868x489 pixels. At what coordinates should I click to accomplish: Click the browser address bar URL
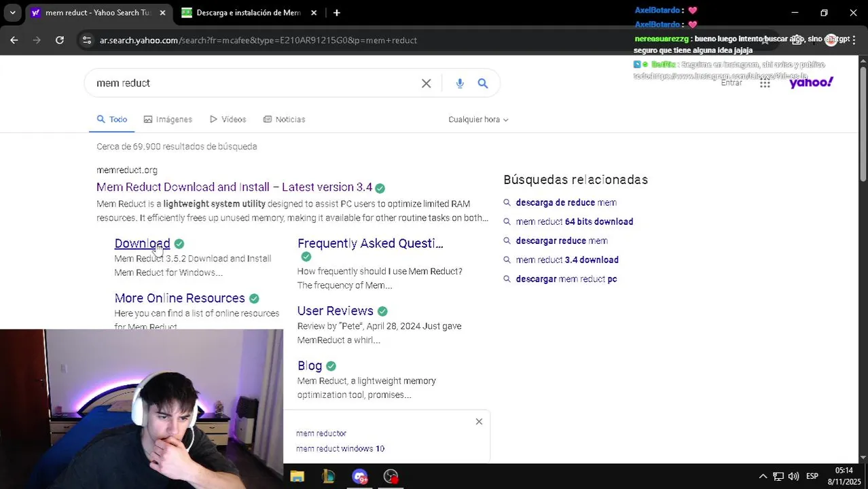coord(258,40)
